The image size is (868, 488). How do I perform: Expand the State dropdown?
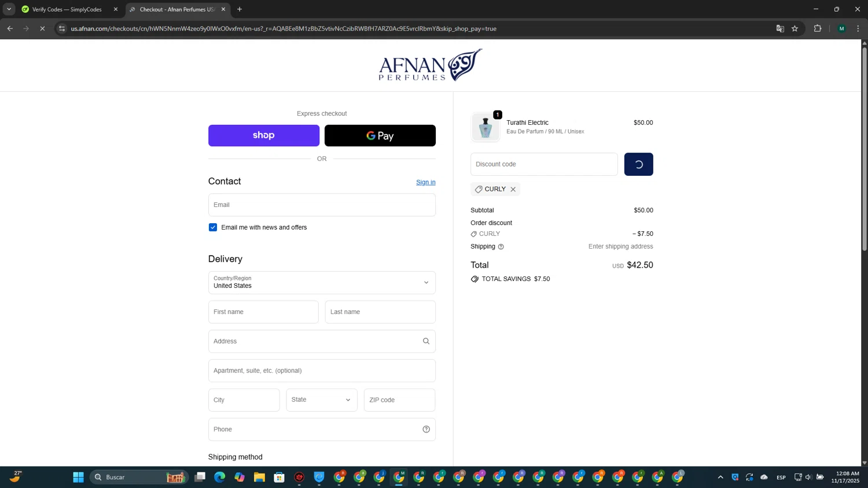coord(321,400)
